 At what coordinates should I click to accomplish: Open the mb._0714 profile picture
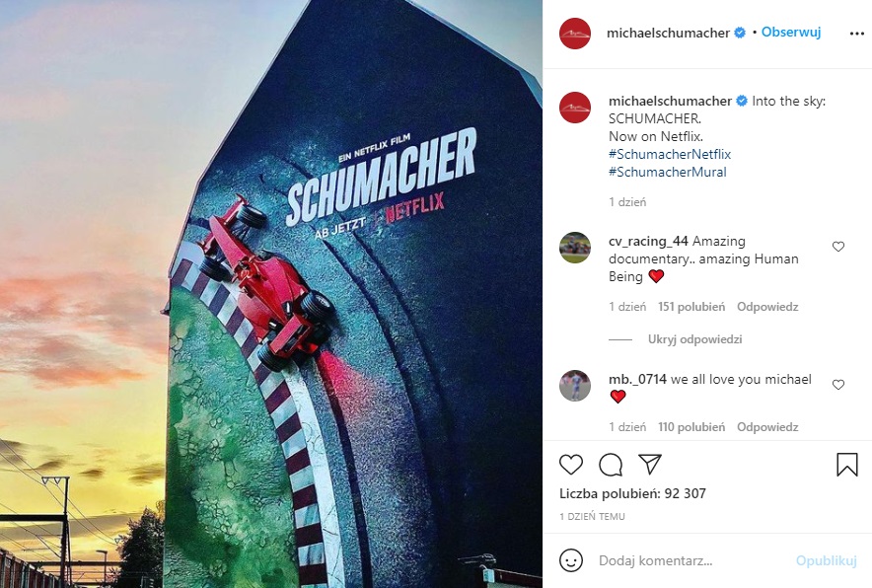click(x=574, y=385)
